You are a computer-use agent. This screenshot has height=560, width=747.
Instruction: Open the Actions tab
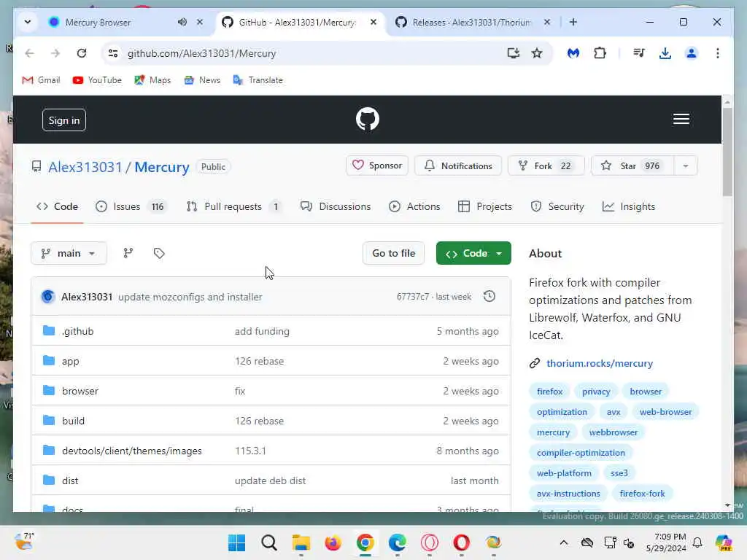point(414,206)
